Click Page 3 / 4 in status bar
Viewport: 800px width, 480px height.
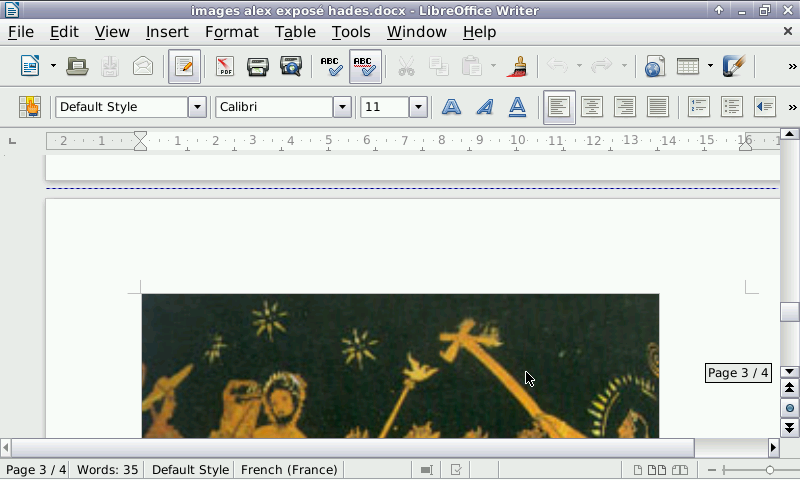coord(35,469)
